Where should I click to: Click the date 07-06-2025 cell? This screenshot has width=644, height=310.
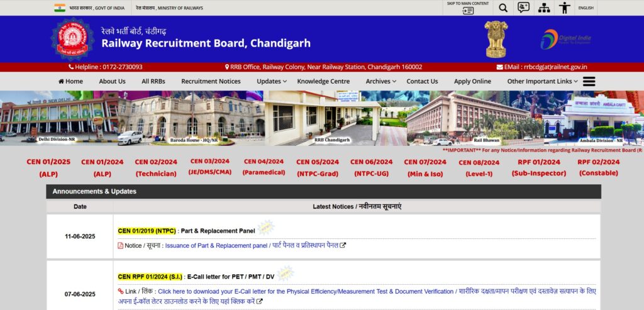80,294
